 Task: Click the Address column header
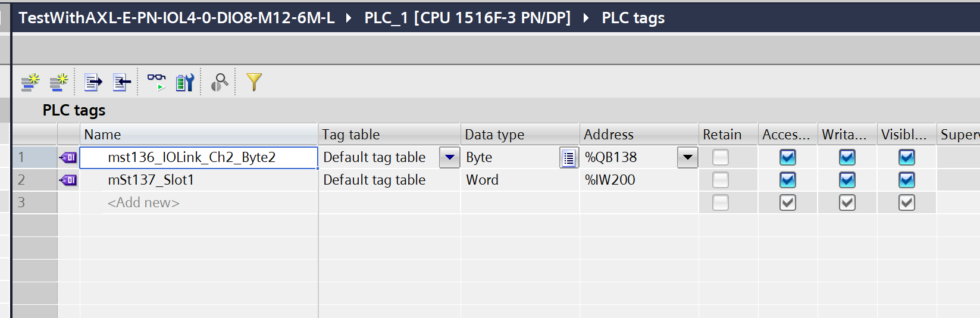click(638, 135)
